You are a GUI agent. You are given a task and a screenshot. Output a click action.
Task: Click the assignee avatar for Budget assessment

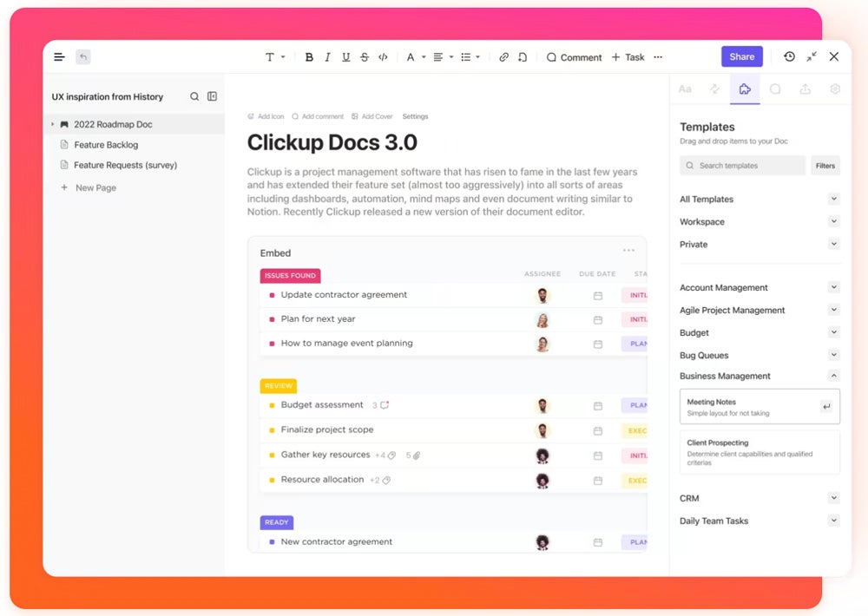coord(542,405)
